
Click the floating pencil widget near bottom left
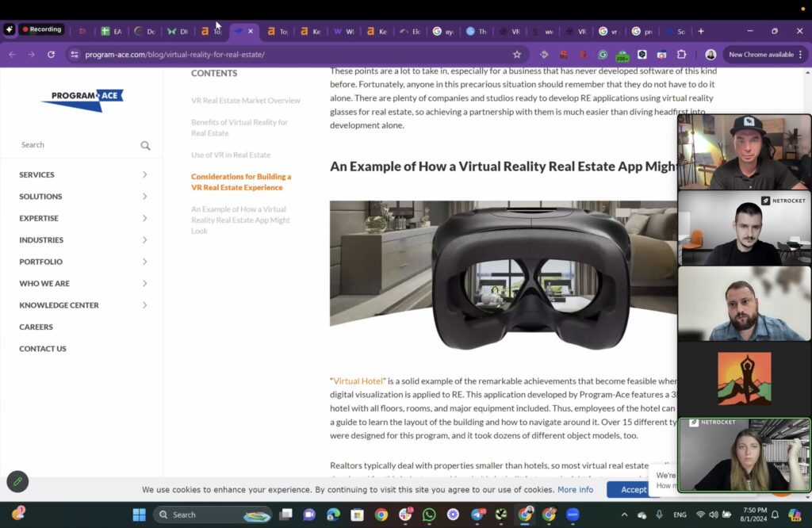17,481
